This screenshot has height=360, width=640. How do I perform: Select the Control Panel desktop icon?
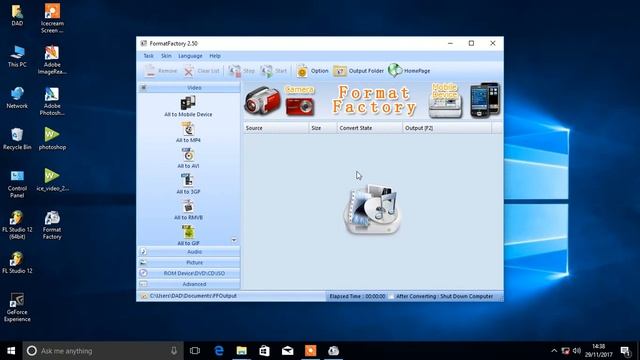[x=17, y=184]
